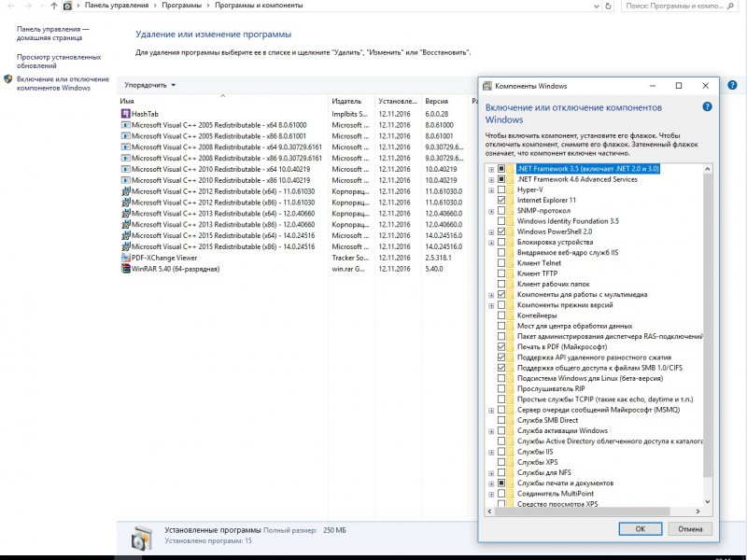The width and height of the screenshot is (747, 560).
Task: Click the folder icon next to Internet Explorer 11
Action: [x=511, y=200]
